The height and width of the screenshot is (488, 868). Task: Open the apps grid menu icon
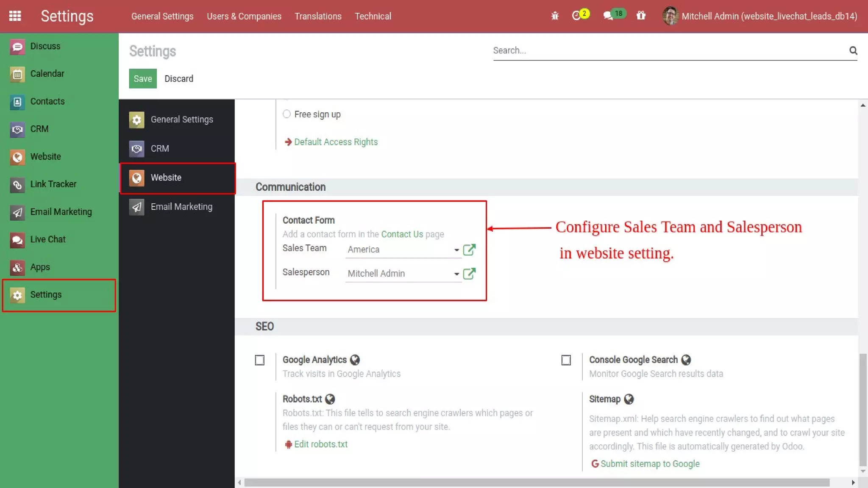click(x=15, y=16)
